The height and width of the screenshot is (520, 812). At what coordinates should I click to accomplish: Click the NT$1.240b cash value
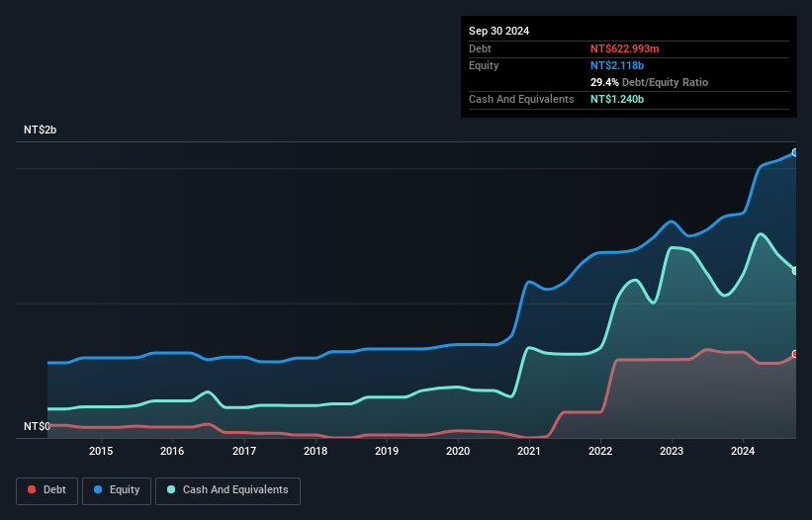point(617,99)
